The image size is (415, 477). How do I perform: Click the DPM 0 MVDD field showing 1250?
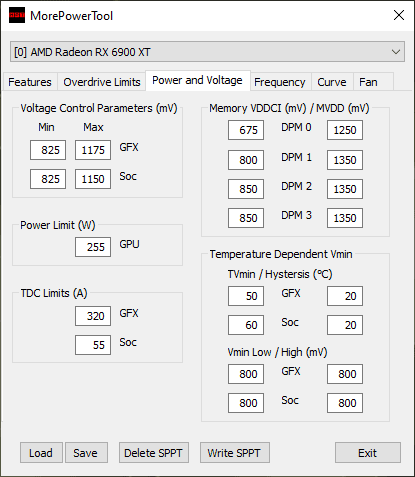[345, 130]
